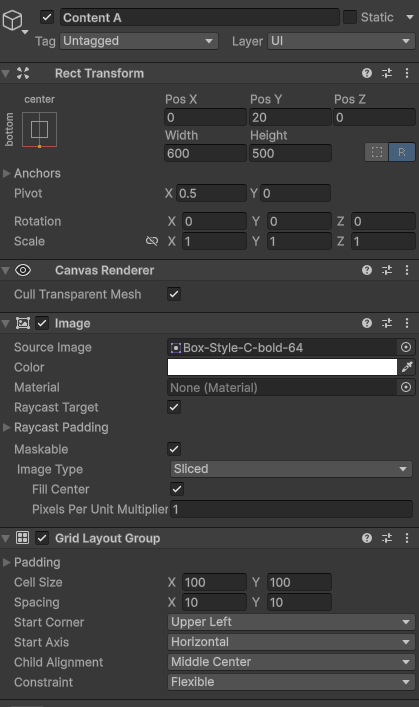Toggle constrained proportions scale link icon

[152, 241]
